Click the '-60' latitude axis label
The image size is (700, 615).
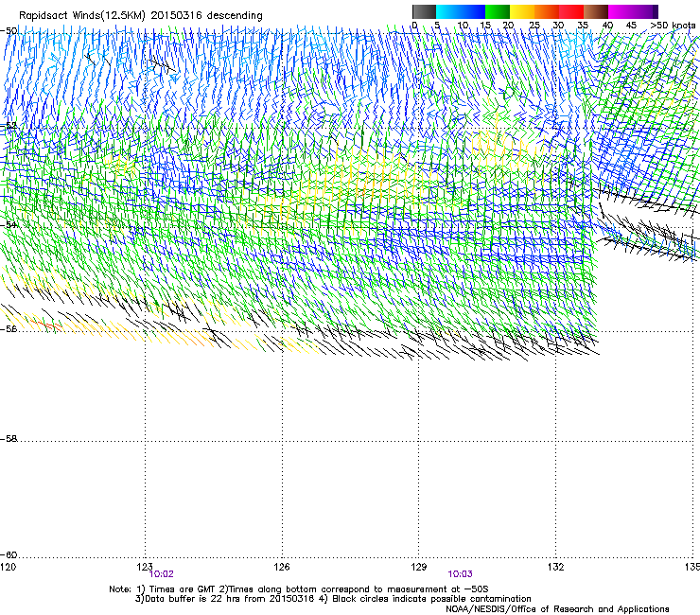[9, 554]
